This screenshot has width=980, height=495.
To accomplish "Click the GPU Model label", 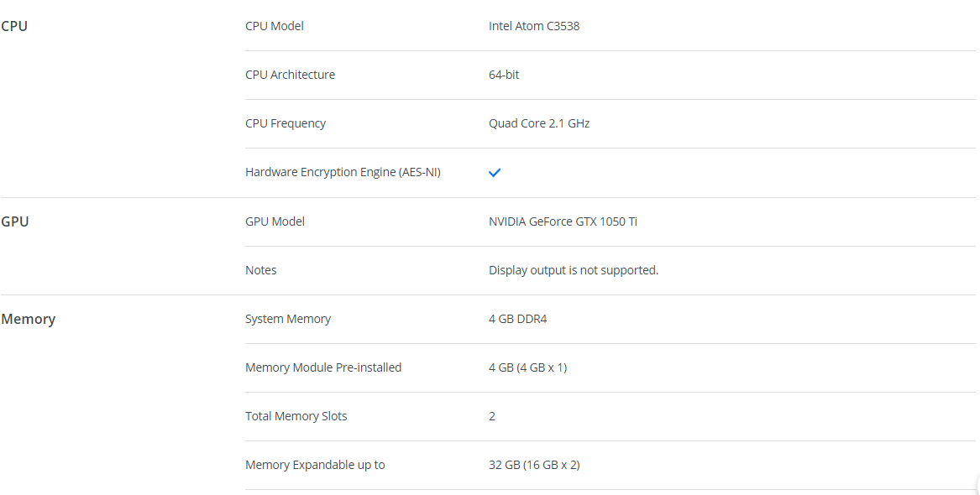I will coord(275,221).
